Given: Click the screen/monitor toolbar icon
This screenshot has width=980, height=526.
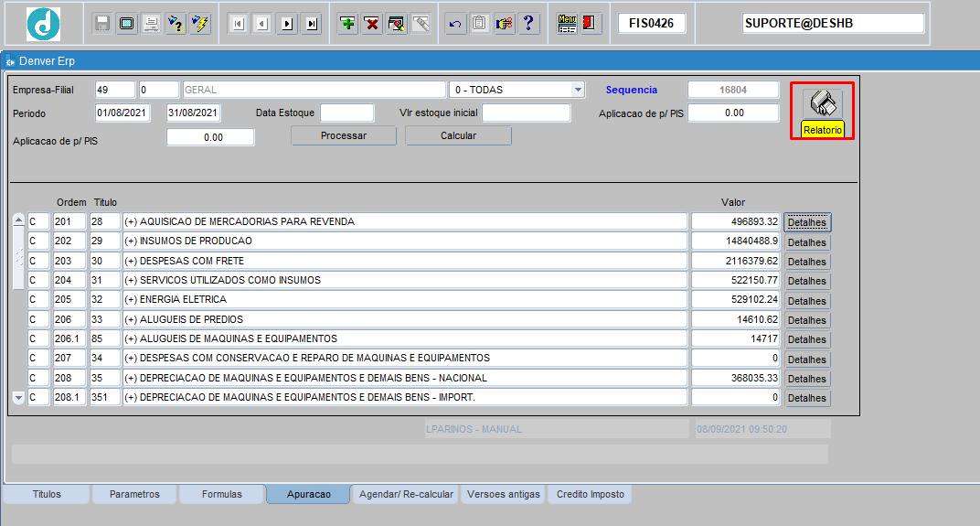Looking at the screenshot, I should coord(126,24).
